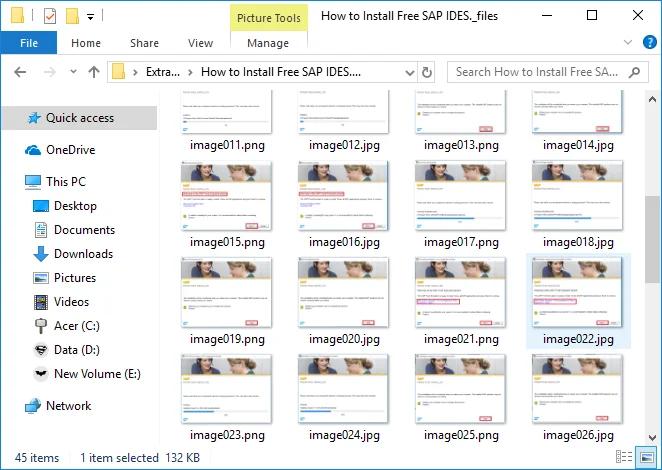Click the Extra... breadcrumb in address bar
The image size is (662, 470).
[x=163, y=72]
